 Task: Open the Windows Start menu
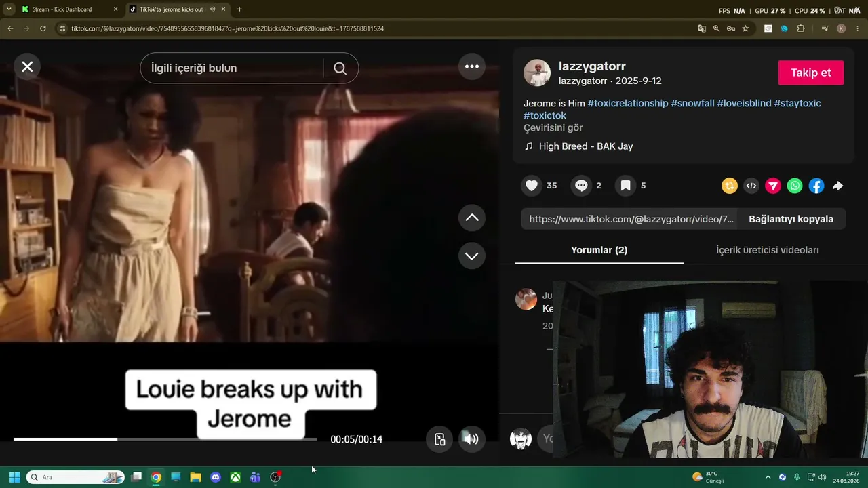point(14,477)
